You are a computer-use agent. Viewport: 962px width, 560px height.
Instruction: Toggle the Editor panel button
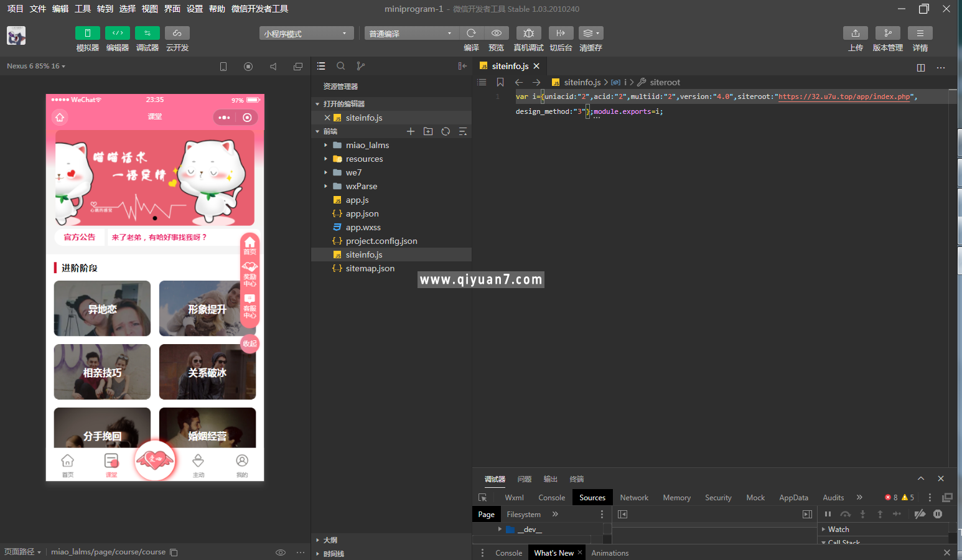pyautogui.click(x=118, y=33)
